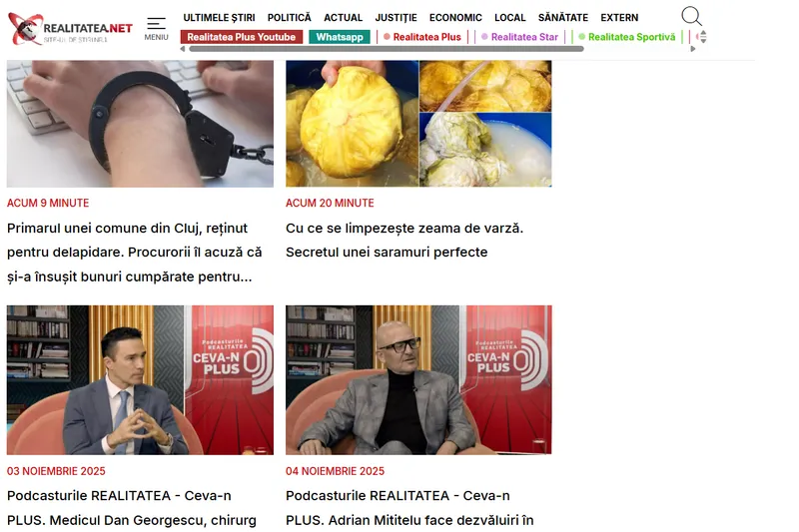
Task: Open the Adrian Mititelu podcast thumbnail
Action: pyautogui.click(x=418, y=379)
